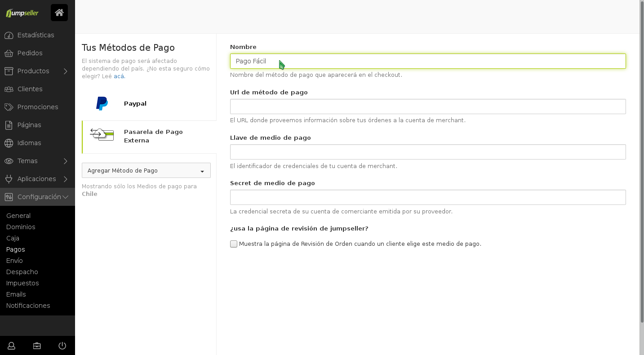Open Agregar Método de Pago dropdown

(x=146, y=171)
